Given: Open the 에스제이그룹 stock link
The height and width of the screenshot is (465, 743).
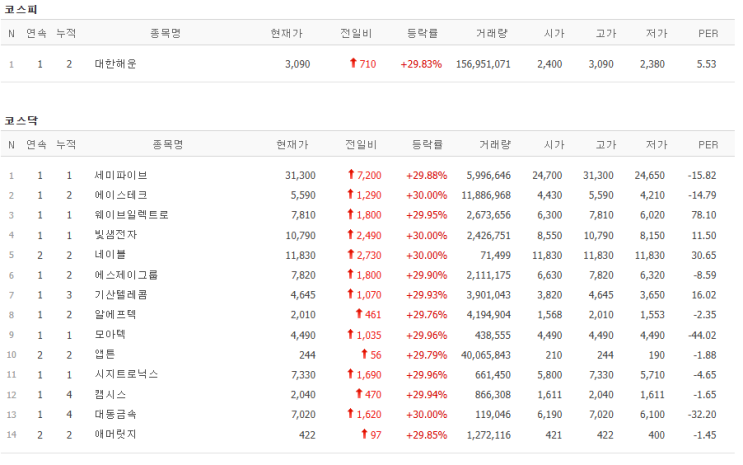Looking at the screenshot, I should [x=126, y=275].
